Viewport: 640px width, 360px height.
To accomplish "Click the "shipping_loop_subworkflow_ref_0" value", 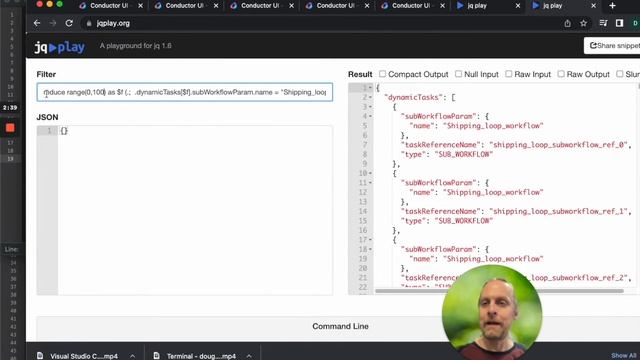I will [x=558, y=145].
